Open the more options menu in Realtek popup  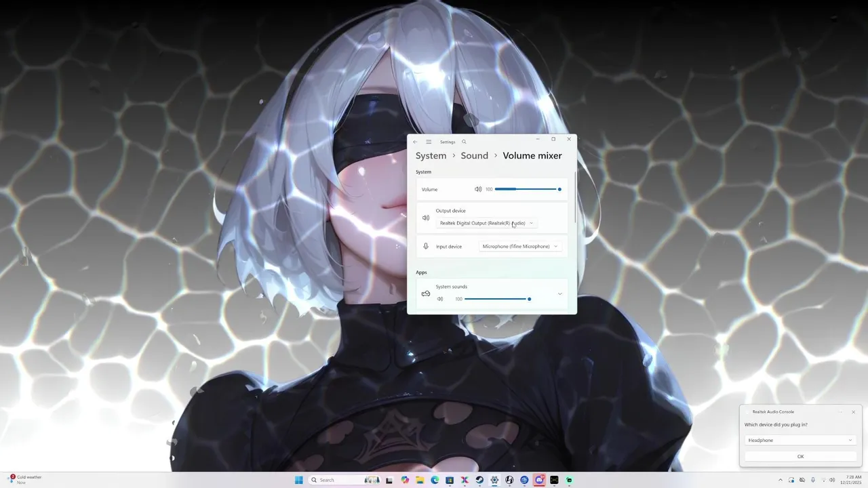coord(840,412)
